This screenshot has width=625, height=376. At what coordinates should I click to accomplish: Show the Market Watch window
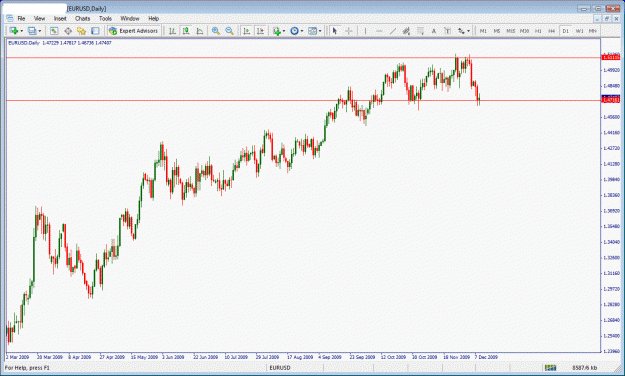pyautogui.click(x=54, y=31)
